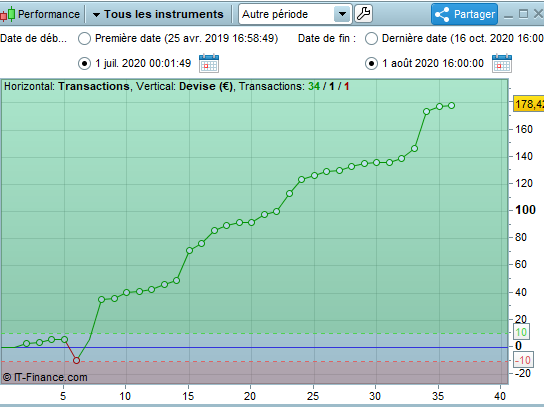Image resolution: width=544 pixels, height=407 pixels.
Task: Open the wrench settings tool
Action: (363, 14)
